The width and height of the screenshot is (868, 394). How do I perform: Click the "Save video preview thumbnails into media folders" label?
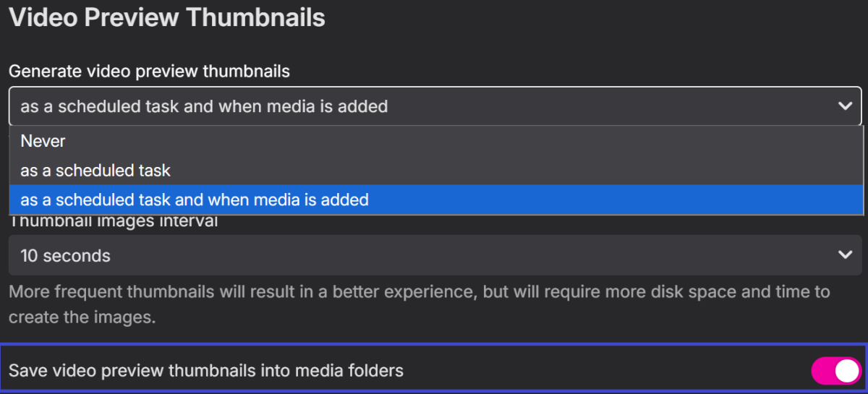click(206, 371)
